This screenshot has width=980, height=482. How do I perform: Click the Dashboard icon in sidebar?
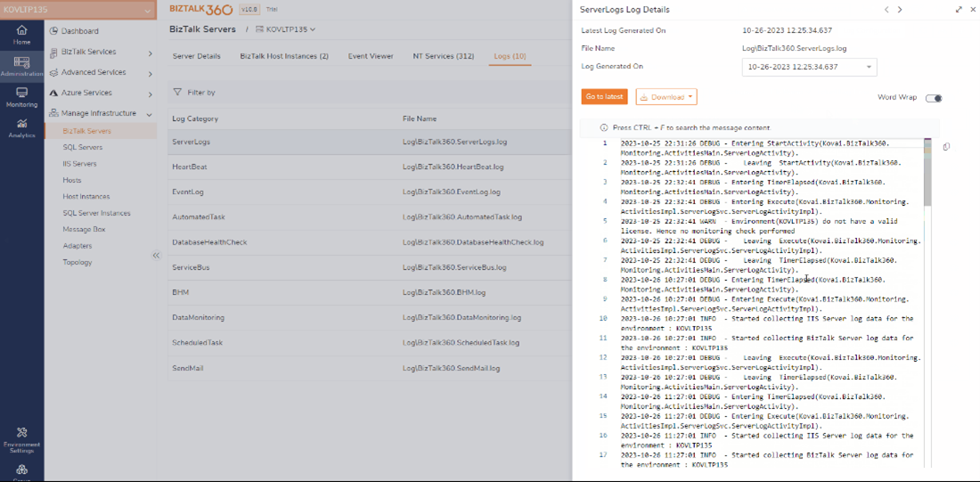pyautogui.click(x=53, y=31)
